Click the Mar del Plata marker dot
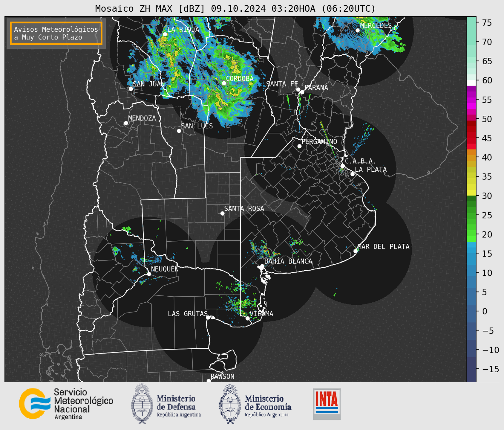This screenshot has height=430, width=504. click(356, 251)
